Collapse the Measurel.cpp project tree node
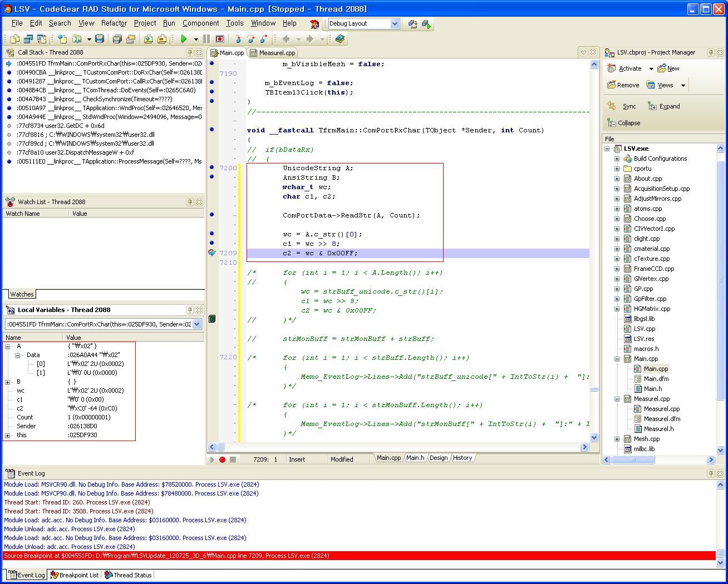The image size is (728, 584). [x=617, y=399]
